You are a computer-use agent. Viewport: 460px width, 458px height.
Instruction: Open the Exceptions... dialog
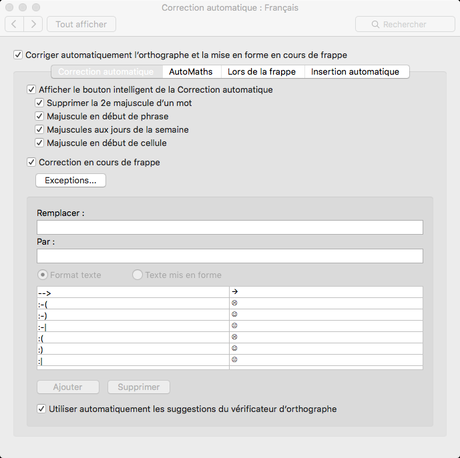pos(71,180)
